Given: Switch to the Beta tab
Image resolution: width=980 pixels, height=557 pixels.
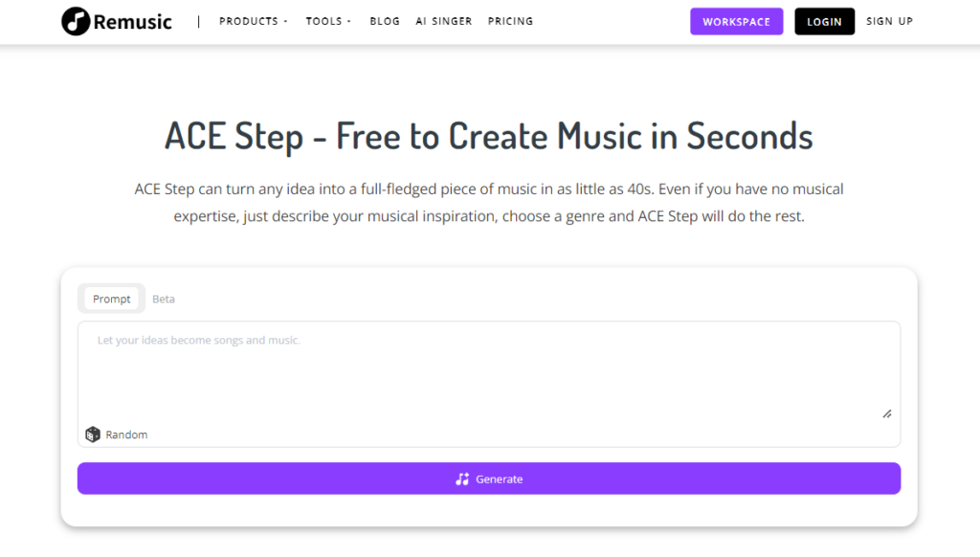Looking at the screenshot, I should point(163,299).
